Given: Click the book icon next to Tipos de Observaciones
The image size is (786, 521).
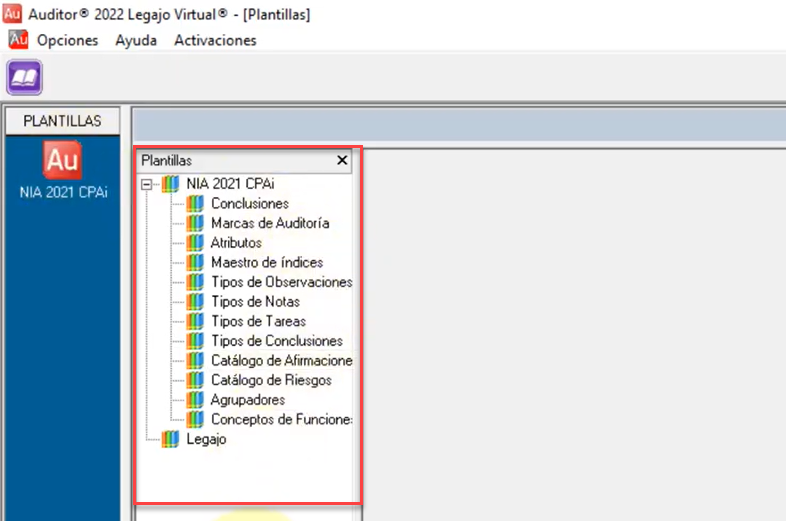Looking at the screenshot, I should (x=195, y=282).
